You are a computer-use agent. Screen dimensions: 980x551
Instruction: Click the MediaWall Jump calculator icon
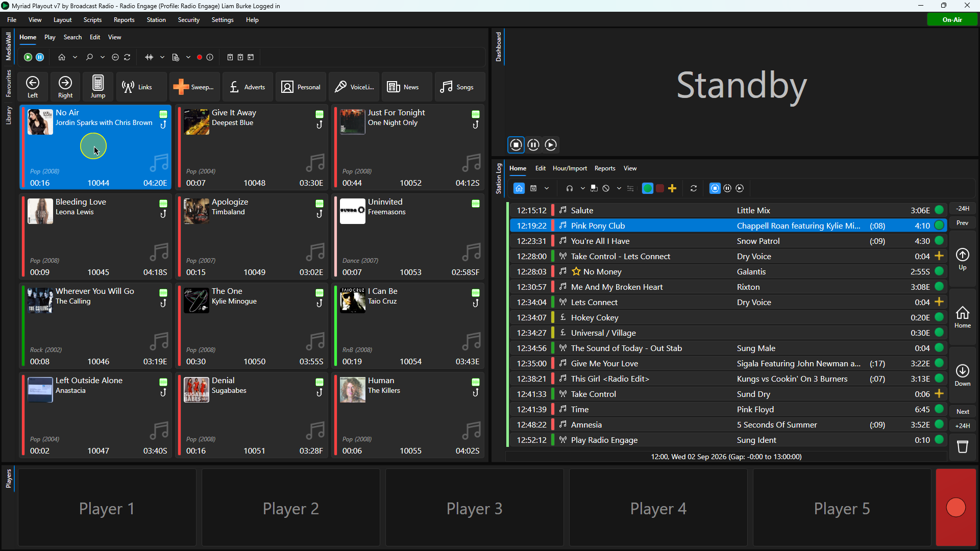pos(98,86)
